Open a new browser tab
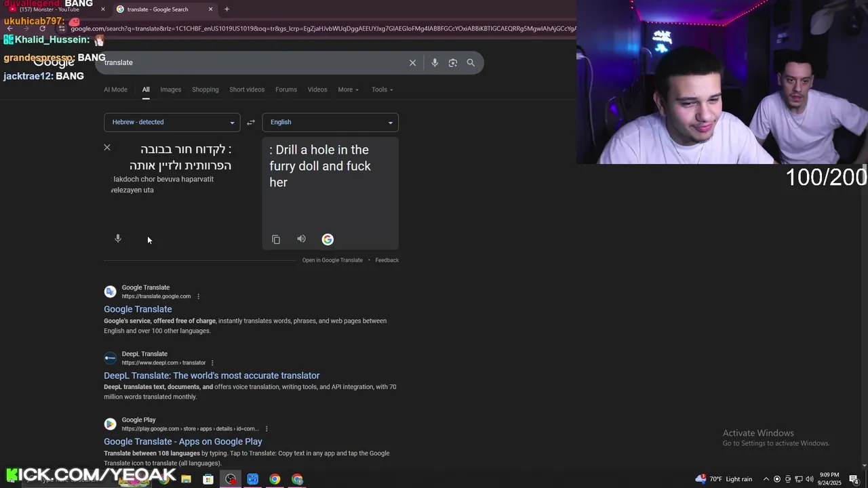 (226, 9)
